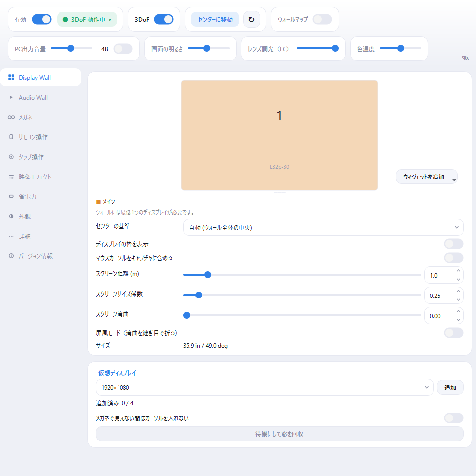Click the 映像エフェクト sliders icon
476x476 pixels.
pos(11,177)
